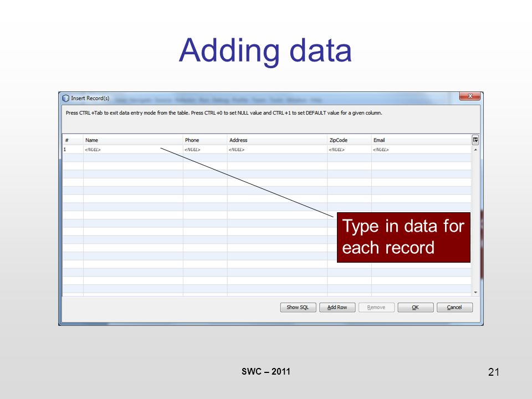The width and height of the screenshot is (532, 399).
Task: Click the greyed-out Remove button
Action: [376, 308]
